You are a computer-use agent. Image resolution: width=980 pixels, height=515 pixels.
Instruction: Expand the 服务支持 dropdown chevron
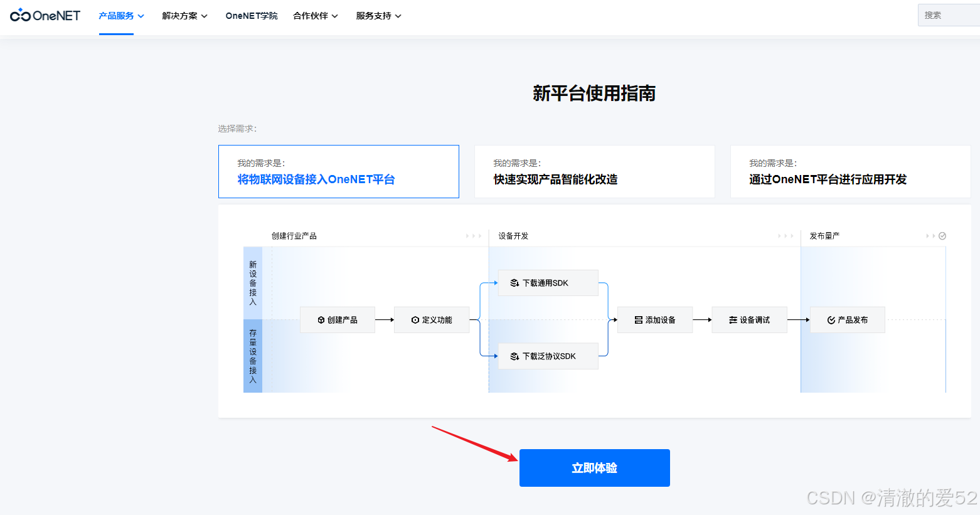[398, 16]
